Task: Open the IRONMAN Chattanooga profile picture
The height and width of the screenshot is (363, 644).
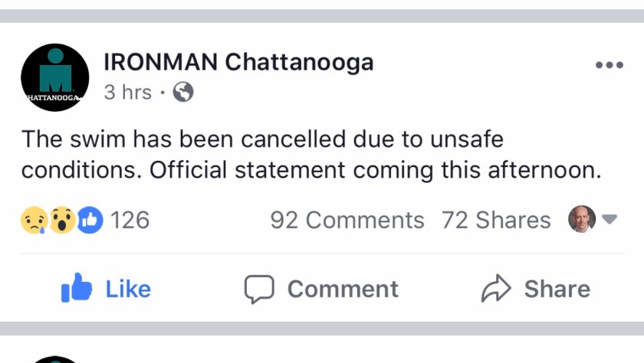Action: pos(55,77)
